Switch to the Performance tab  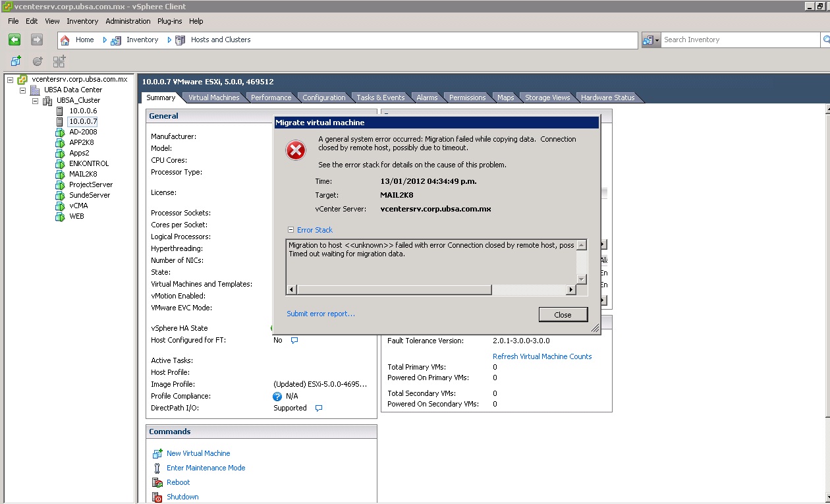point(271,97)
